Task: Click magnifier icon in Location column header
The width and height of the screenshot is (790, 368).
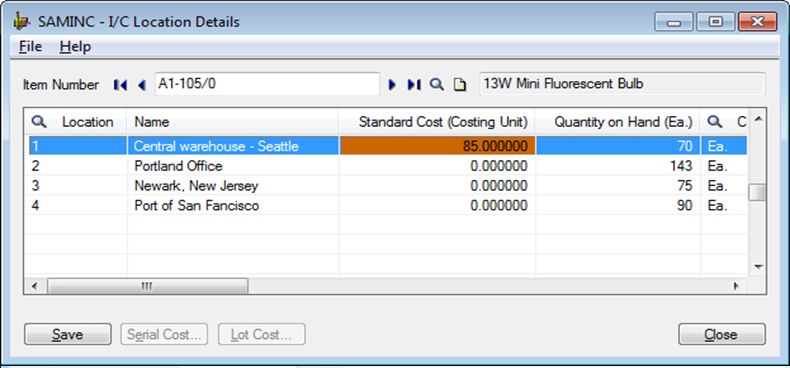Action: (39, 121)
